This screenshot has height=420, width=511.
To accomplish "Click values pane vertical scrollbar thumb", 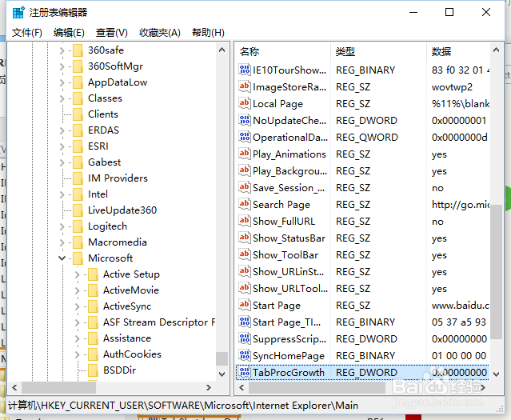I will (496, 272).
